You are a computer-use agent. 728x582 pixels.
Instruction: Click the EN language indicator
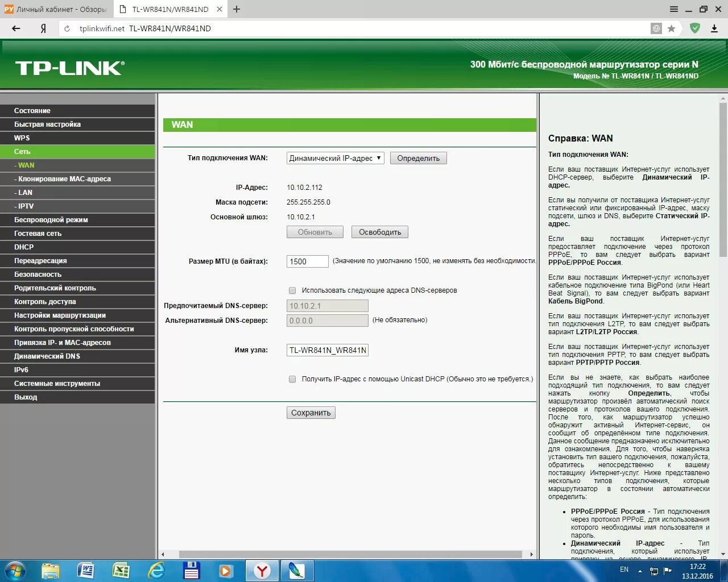624,569
